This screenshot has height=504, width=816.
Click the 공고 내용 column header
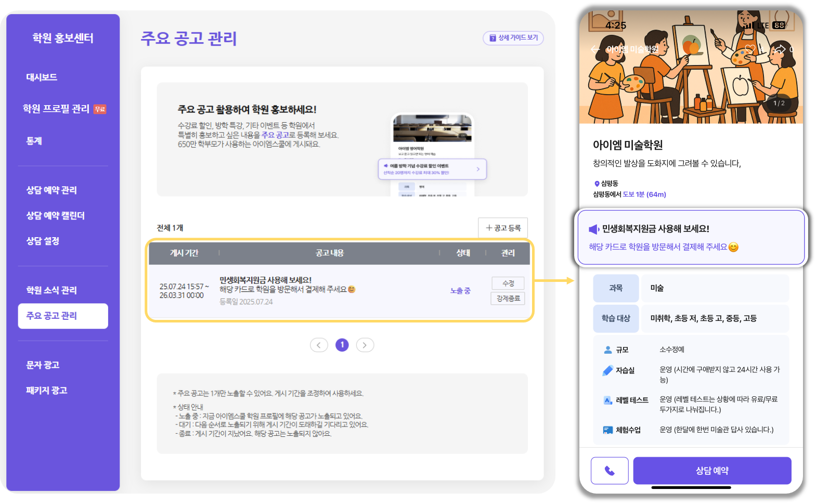point(330,253)
